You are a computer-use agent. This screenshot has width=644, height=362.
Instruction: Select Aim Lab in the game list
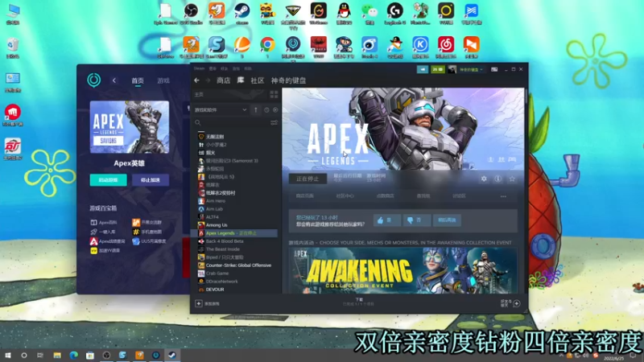(214, 209)
